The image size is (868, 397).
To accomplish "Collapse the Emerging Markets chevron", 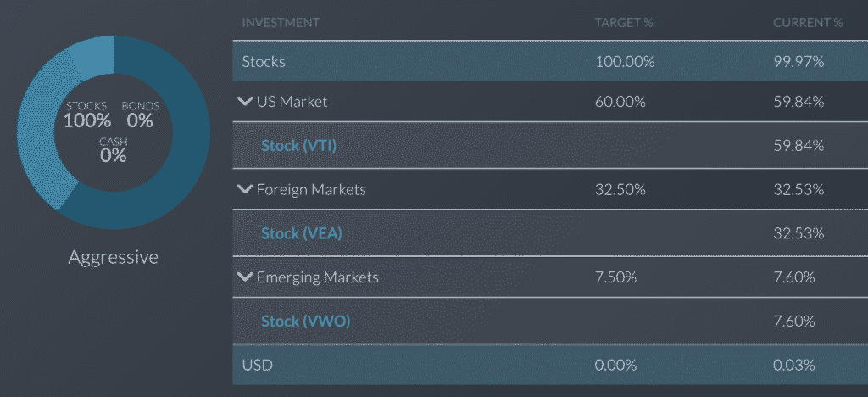I will (x=244, y=277).
